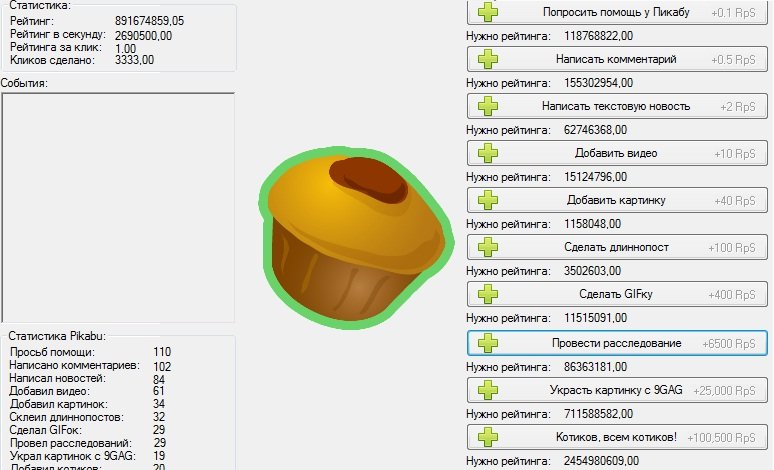Tap the plus icon on "Сделать длиннопост"
This screenshot has height=470, width=774.
pyautogui.click(x=487, y=247)
